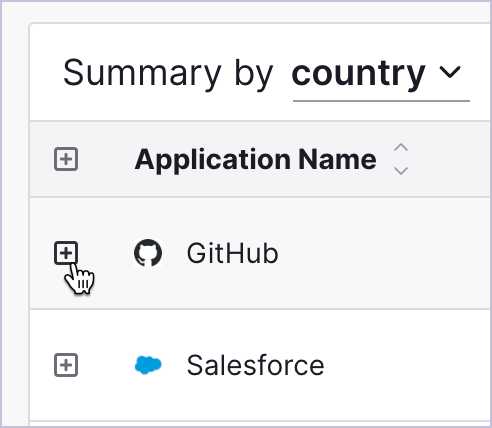Screen dimensions: 492x428
Task: Sort by Application Name column
Action: coord(401,159)
